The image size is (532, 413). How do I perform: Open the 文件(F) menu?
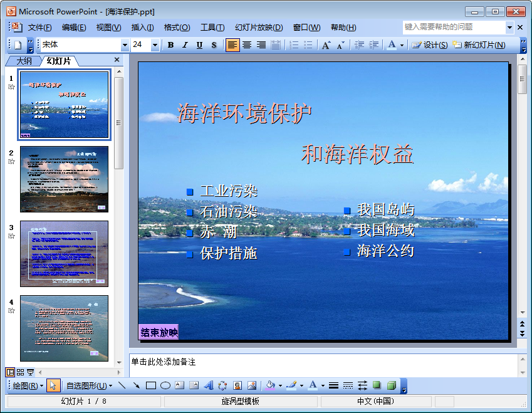[39, 28]
